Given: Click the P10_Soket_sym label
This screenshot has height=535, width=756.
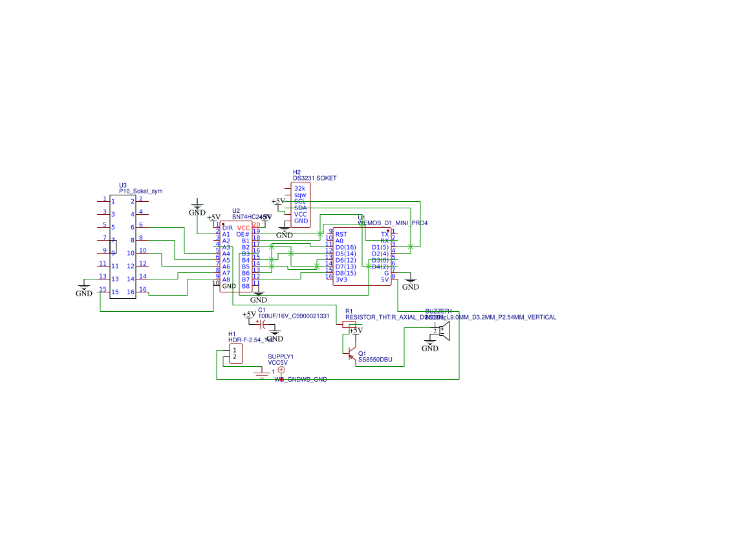Looking at the screenshot, I should pyautogui.click(x=141, y=191).
